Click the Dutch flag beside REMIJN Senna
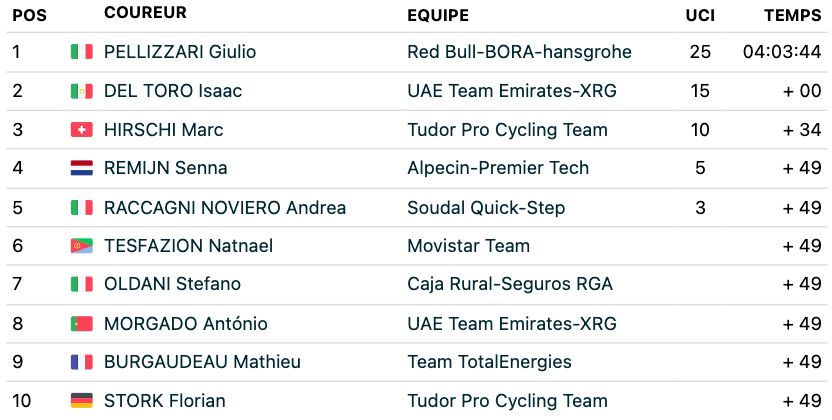The height and width of the screenshot is (420, 832). [x=82, y=168]
